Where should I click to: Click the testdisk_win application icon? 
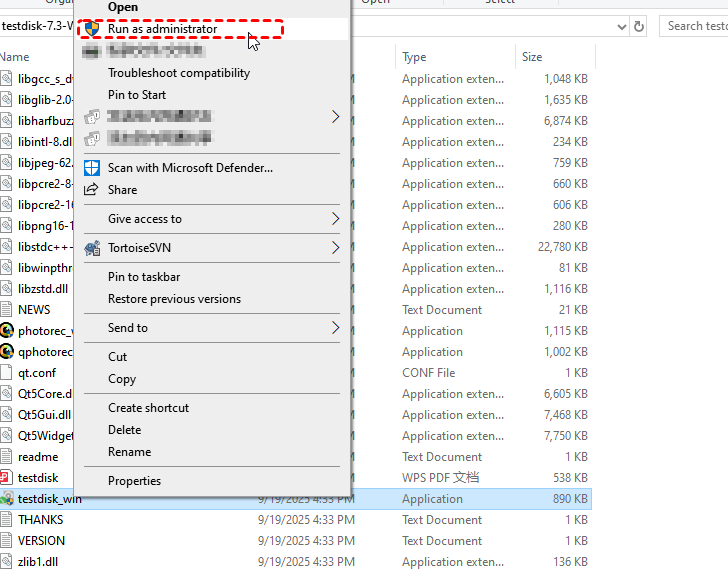(7, 499)
